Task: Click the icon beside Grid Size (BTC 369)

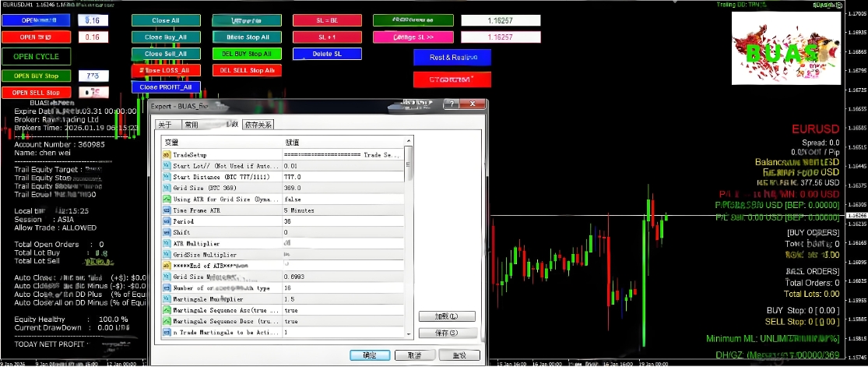Action: point(166,188)
